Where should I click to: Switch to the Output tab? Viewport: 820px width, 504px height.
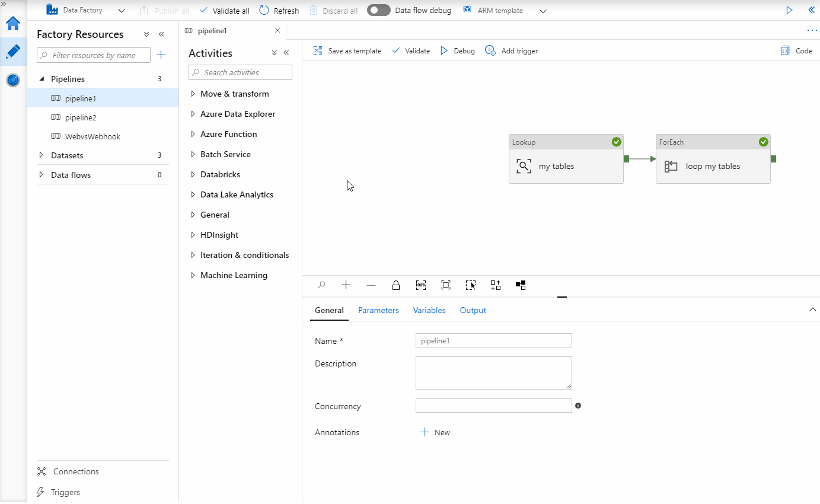tap(473, 310)
